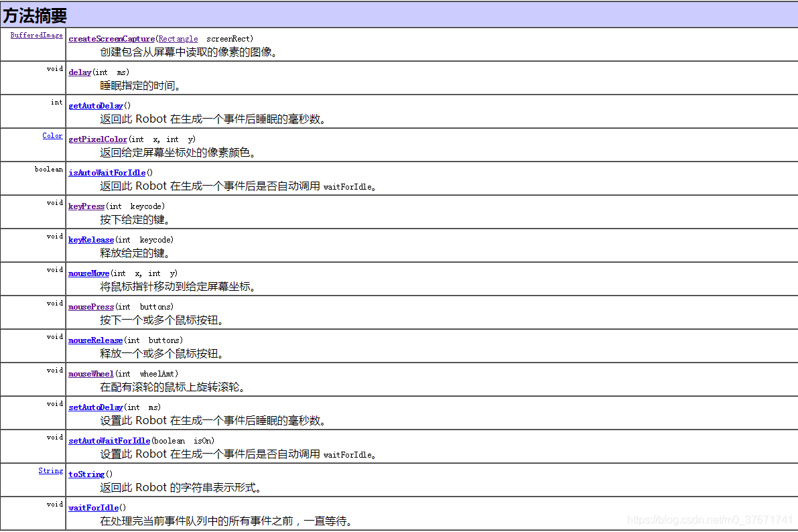Follow the Color return type link
This screenshot has height=532, width=798.
click(x=52, y=135)
